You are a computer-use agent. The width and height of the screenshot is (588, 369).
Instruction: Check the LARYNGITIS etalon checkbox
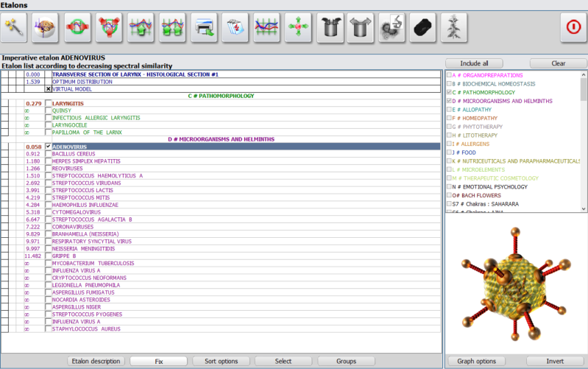49,103
